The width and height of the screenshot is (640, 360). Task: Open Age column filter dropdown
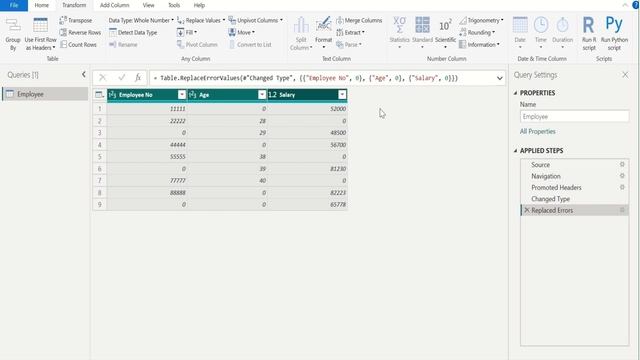[262, 95]
